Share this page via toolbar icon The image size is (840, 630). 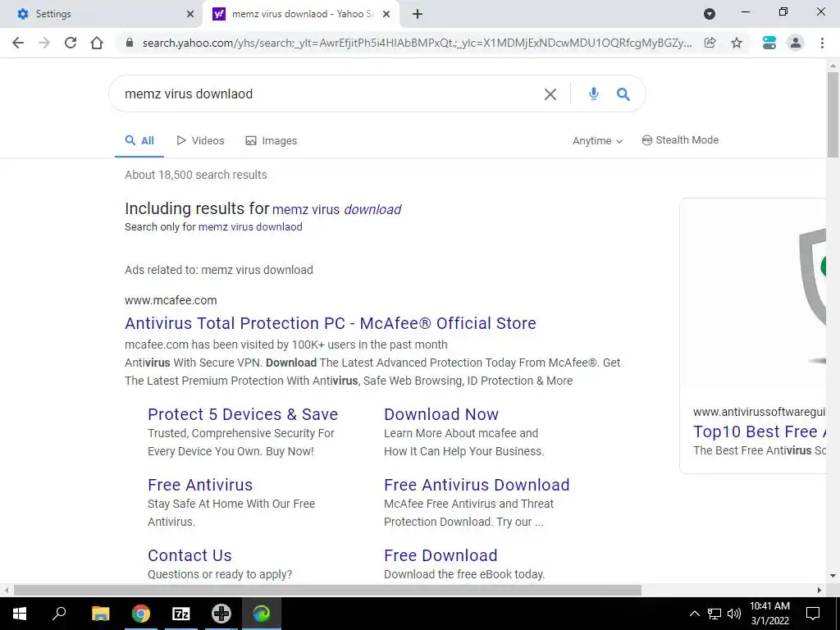coord(710,43)
